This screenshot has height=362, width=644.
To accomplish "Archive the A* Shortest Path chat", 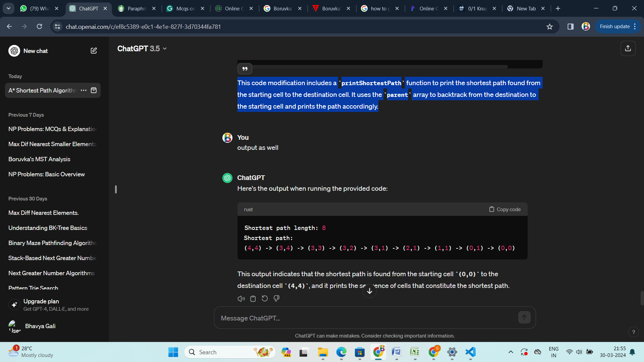I will coord(94,90).
